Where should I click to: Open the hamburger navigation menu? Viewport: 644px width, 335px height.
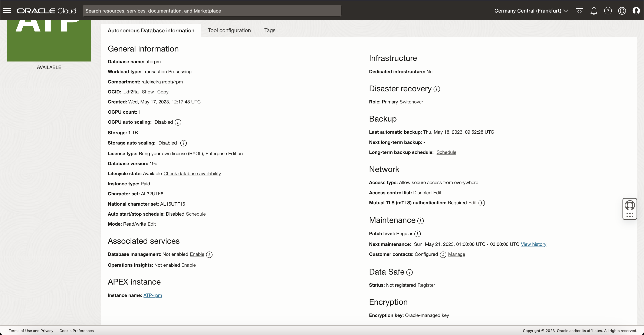(x=7, y=10)
